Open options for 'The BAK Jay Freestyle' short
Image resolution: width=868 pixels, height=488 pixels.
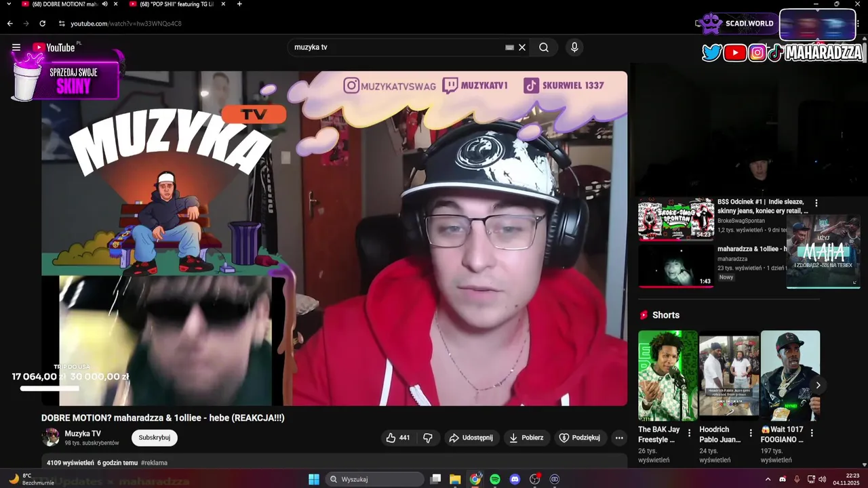click(x=690, y=432)
